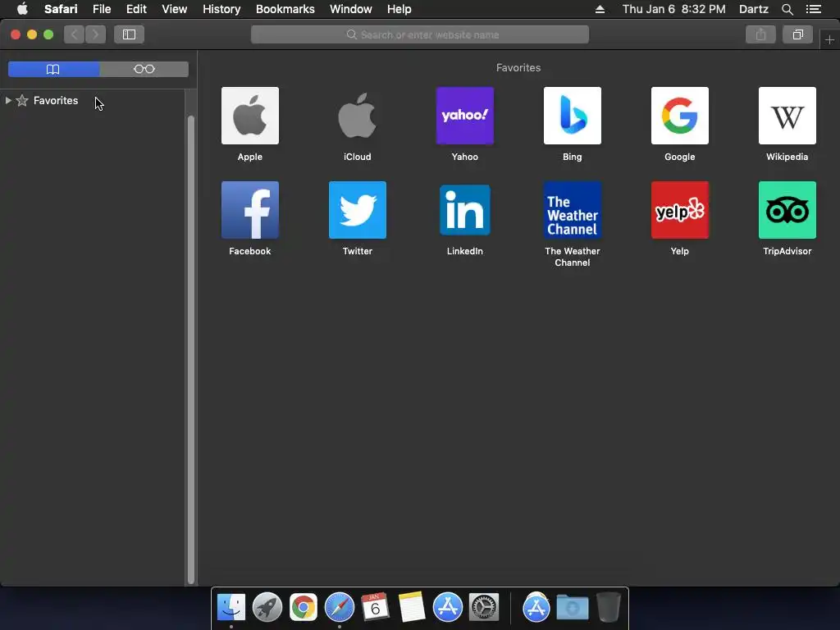
Task: Open System Preferences from the Dock
Action: click(x=484, y=607)
